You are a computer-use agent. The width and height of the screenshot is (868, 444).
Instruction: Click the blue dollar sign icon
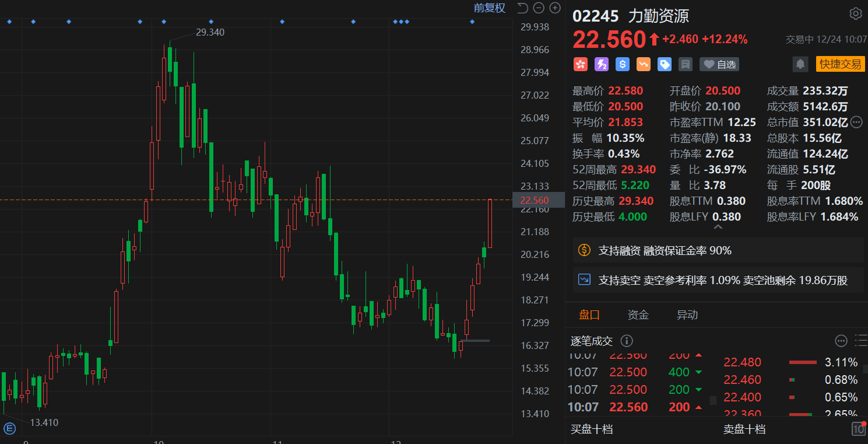[623, 64]
